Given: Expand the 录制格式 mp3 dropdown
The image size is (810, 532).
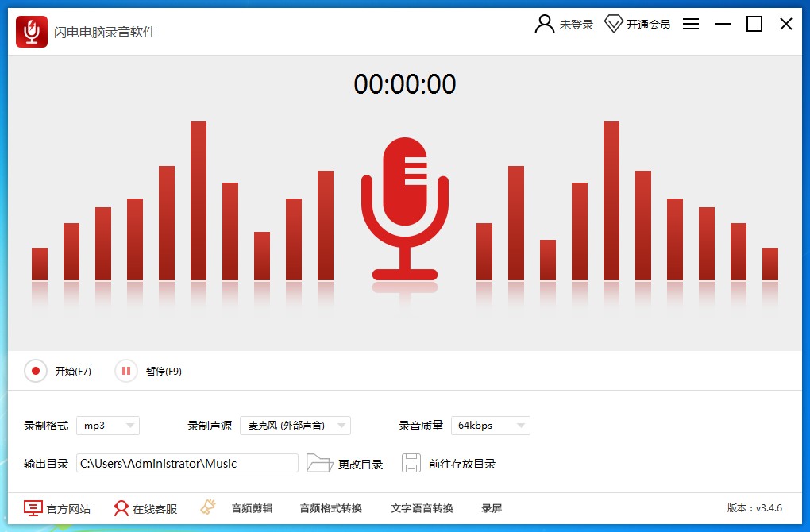Looking at the screenshot, I should click(x=108, y=426).
